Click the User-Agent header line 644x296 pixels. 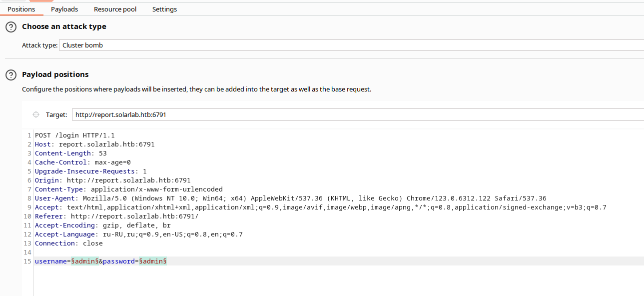[x=291, y=198]
